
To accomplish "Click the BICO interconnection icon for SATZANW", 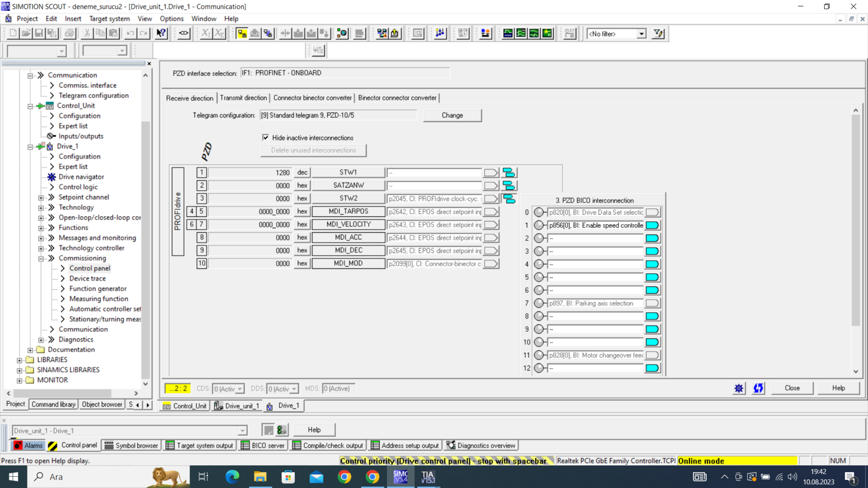I will pyautogui.click(x=509, y=185).
